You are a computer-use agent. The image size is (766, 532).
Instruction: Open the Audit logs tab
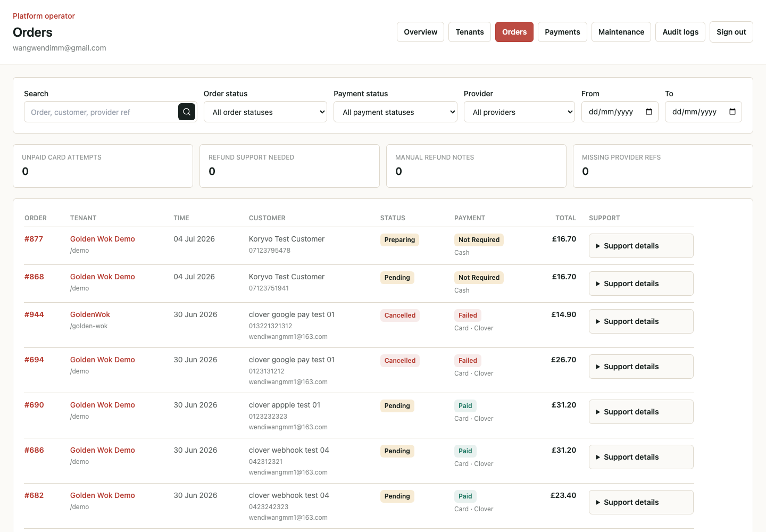point(680,32)
